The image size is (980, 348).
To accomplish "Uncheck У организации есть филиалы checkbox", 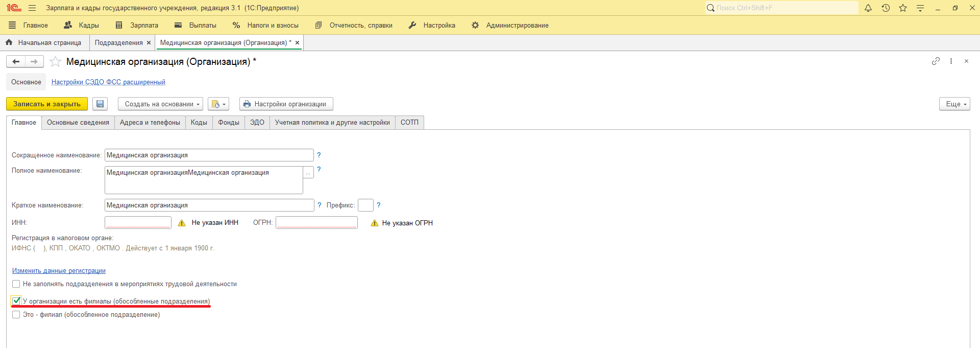I will (16, 301).
